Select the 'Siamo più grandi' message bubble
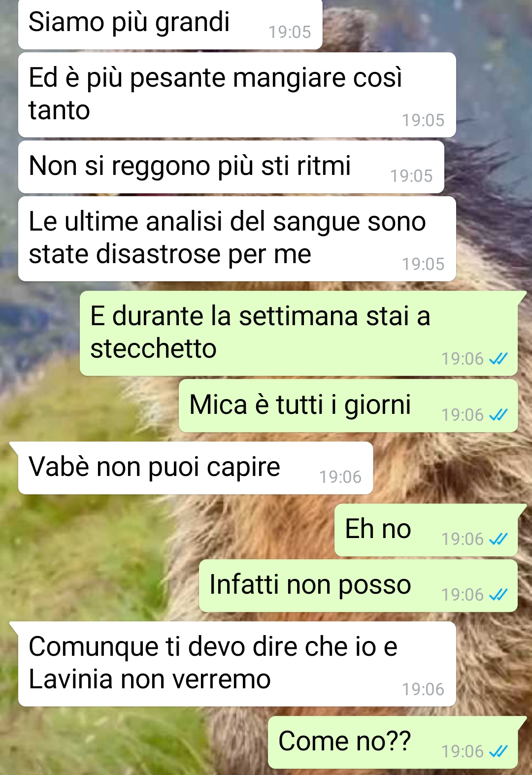This screenshot has height=775, width=532. click(x=170, y=24)
